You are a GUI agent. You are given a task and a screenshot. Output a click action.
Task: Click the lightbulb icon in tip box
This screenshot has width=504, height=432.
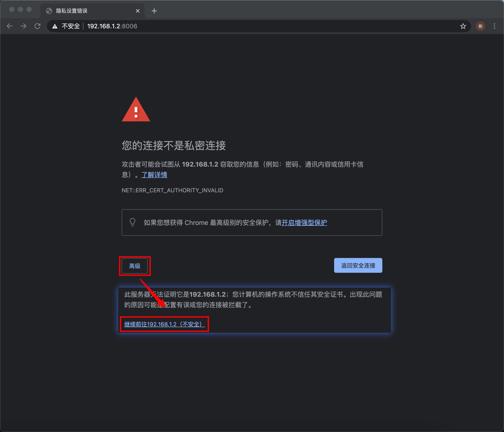click(133, 222)
